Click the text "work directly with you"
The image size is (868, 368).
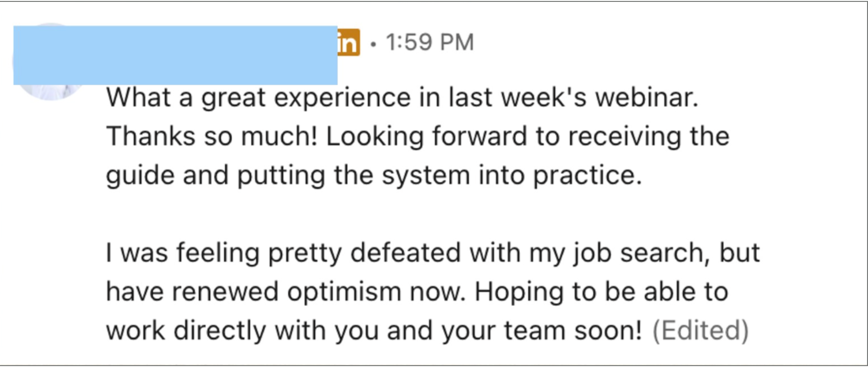[242, 331]
